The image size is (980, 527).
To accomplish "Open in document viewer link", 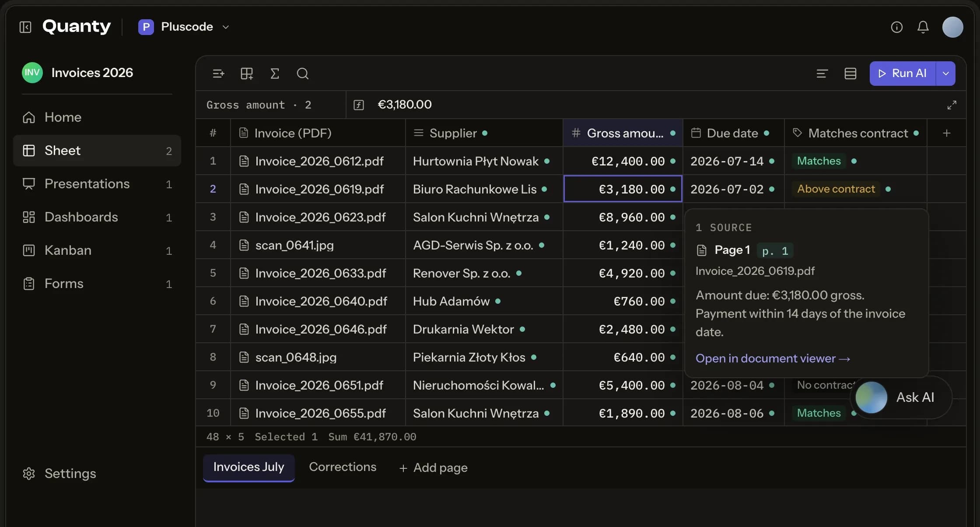I will coord(773,358).
